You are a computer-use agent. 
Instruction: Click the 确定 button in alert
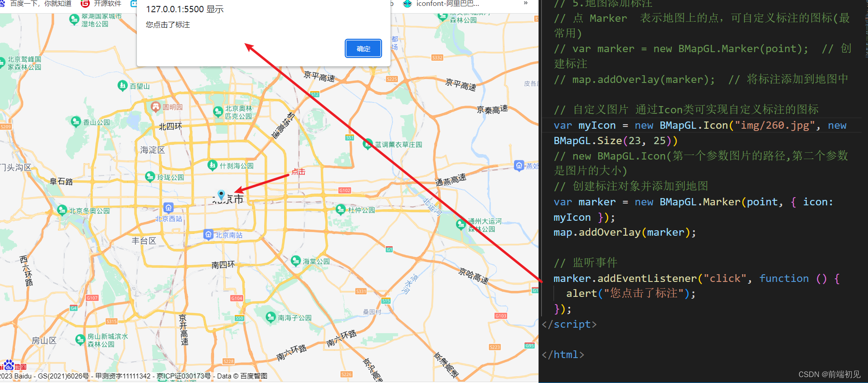click(363, 48)
